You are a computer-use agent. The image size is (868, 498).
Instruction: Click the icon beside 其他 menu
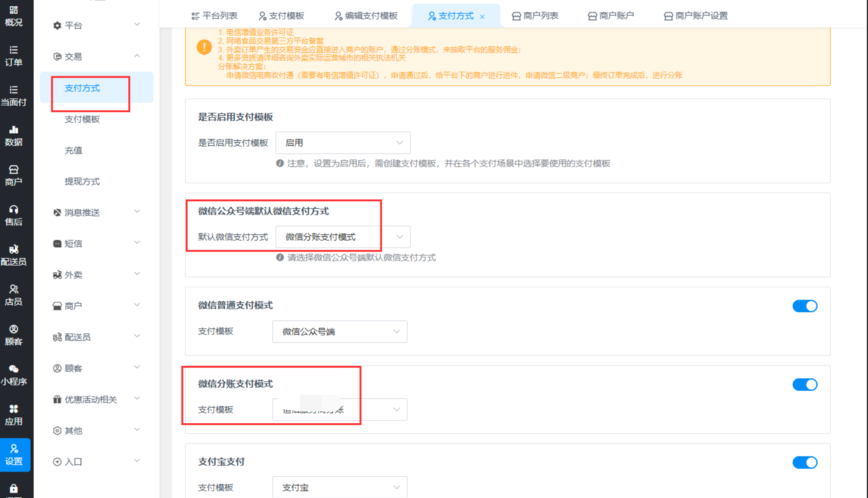point(57,431)
